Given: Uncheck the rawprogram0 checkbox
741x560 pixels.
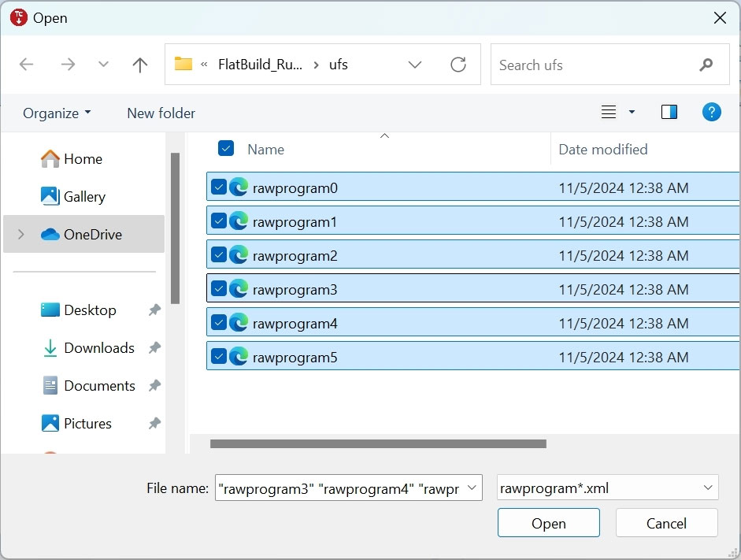Looking at the screenshot, I should 219,187.
